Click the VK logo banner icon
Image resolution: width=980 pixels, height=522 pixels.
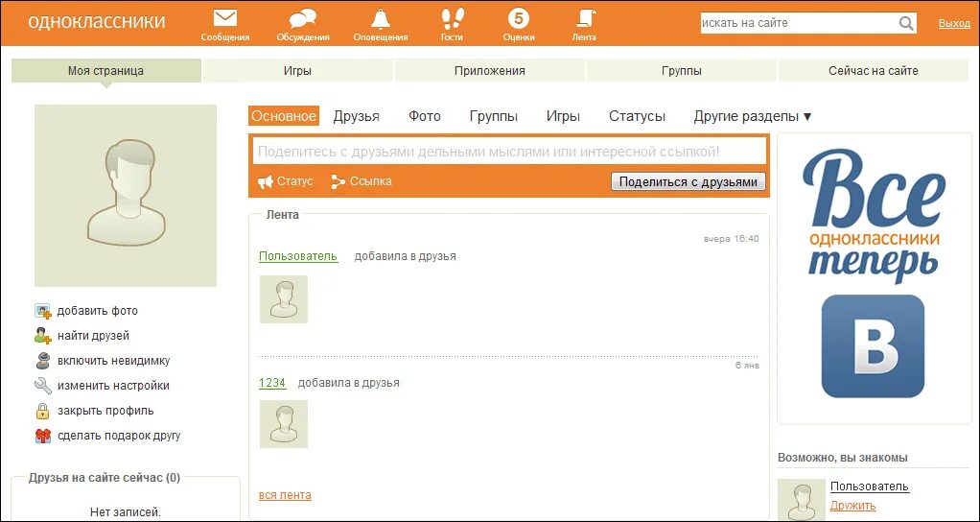[x=873, y=345]
